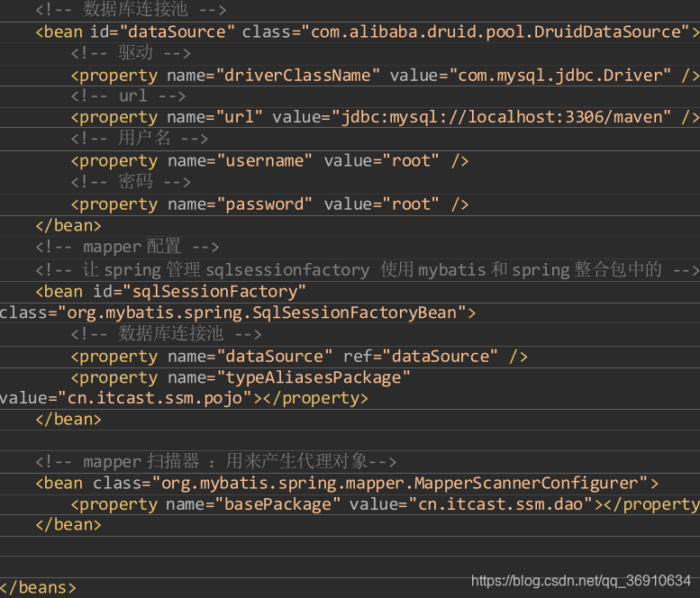Click the </bean> tag after typeAliasesPackage value
700x598 pixels.
point(68,419)
